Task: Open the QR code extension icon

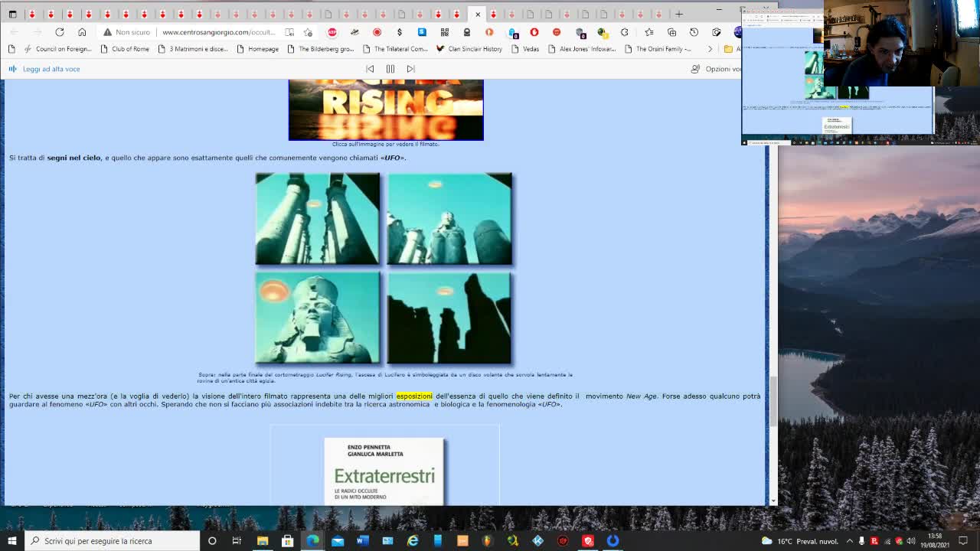Action: [444, 32]
